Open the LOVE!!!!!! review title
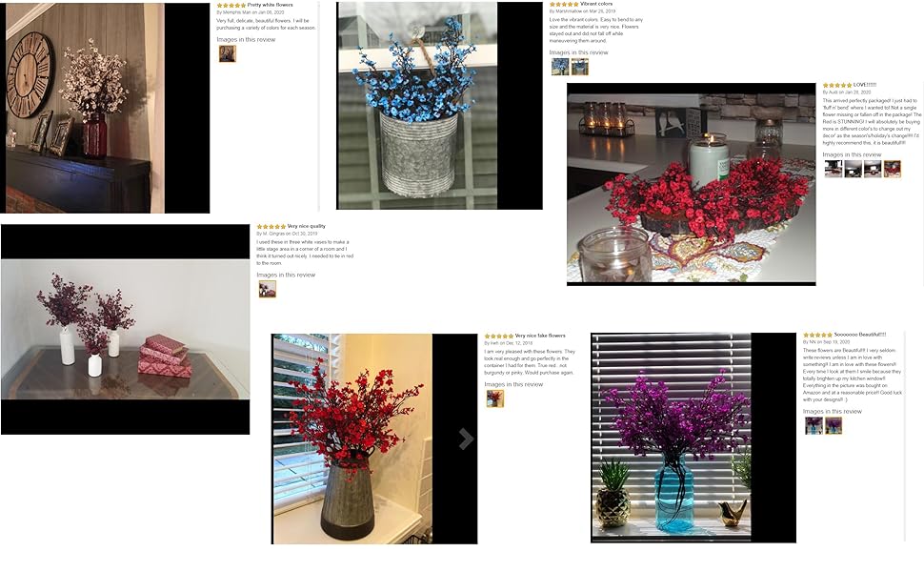This screenshot has height=572, width=924. [x=865, y=85]
